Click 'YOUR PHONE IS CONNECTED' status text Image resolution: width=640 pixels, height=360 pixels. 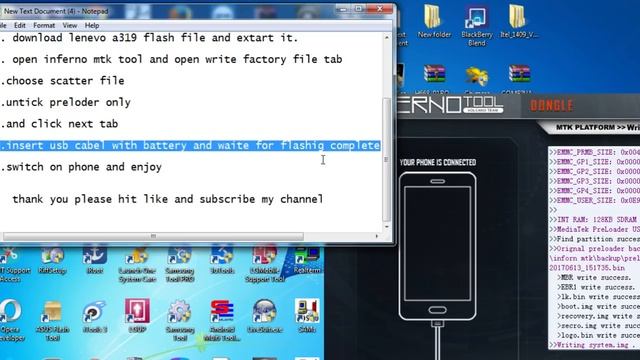[438, 162]
